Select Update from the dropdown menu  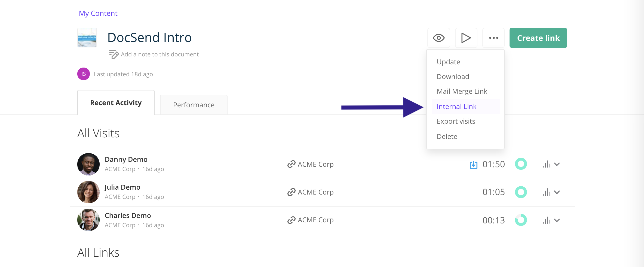[x=448, y=62]
